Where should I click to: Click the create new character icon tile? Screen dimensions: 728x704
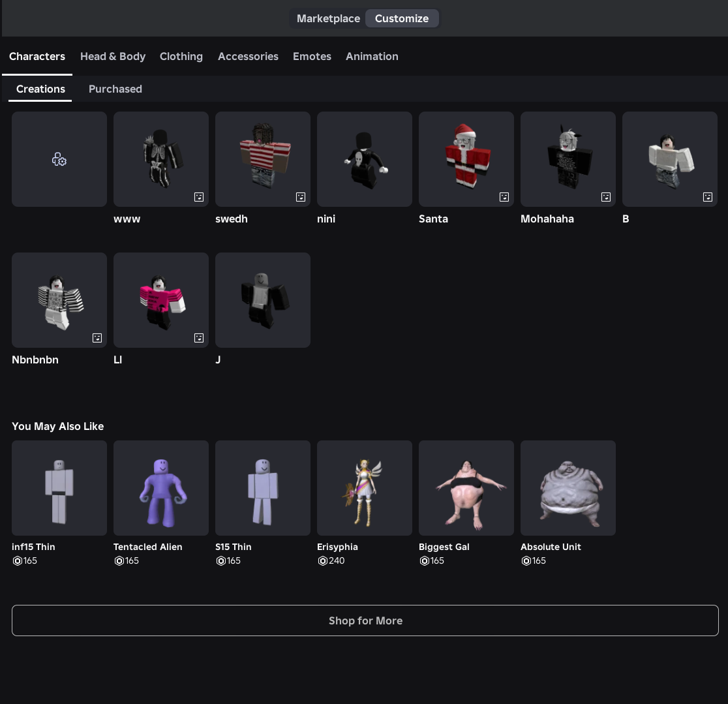tap(59, 159)
